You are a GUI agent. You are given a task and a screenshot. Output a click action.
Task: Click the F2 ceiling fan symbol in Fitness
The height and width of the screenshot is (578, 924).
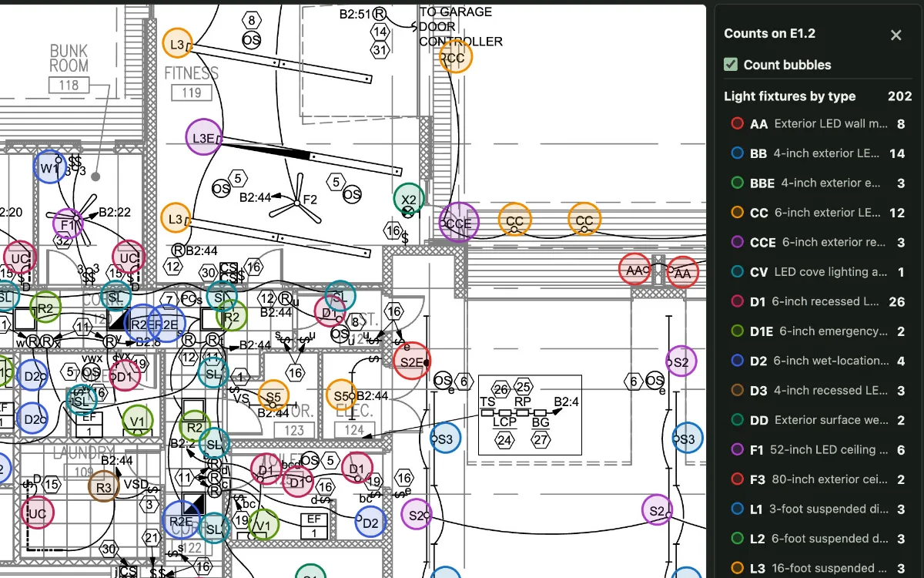point(296,203)
